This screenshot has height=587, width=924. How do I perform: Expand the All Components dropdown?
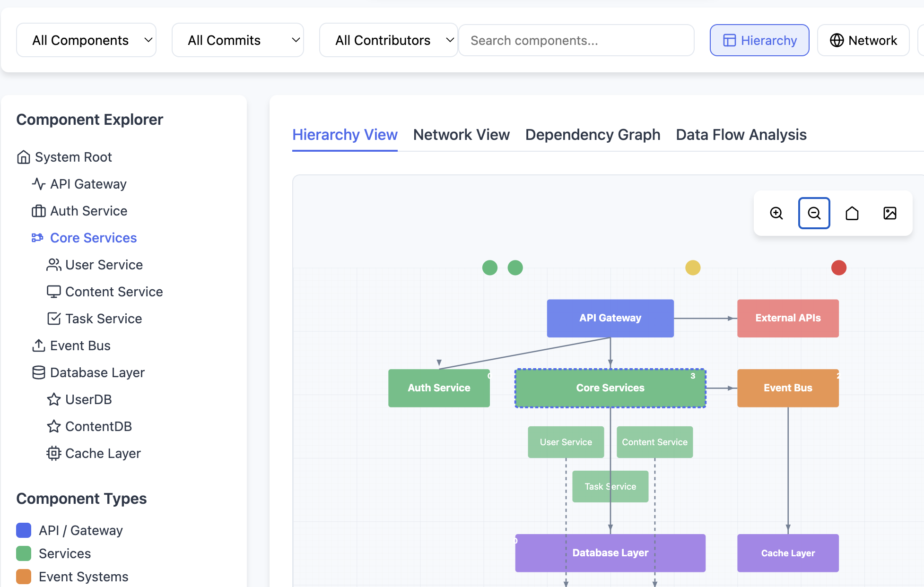click(x=88, y=40)
